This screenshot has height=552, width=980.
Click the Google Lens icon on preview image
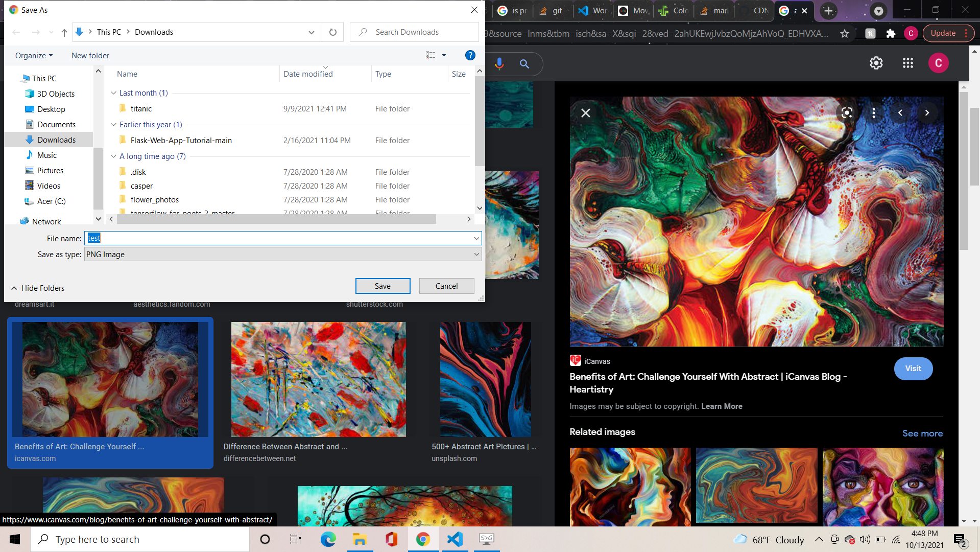(847, 113)
